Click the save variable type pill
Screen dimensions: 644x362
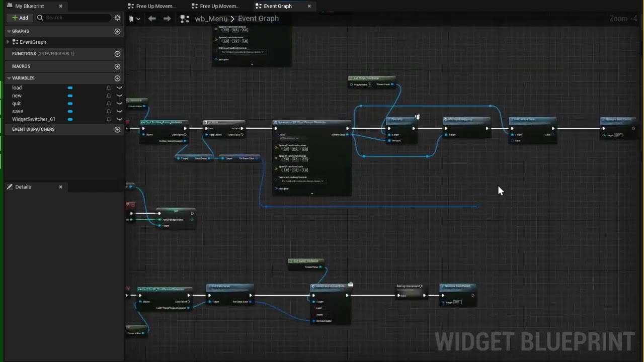pyautogui.click(x=70, y=112)
